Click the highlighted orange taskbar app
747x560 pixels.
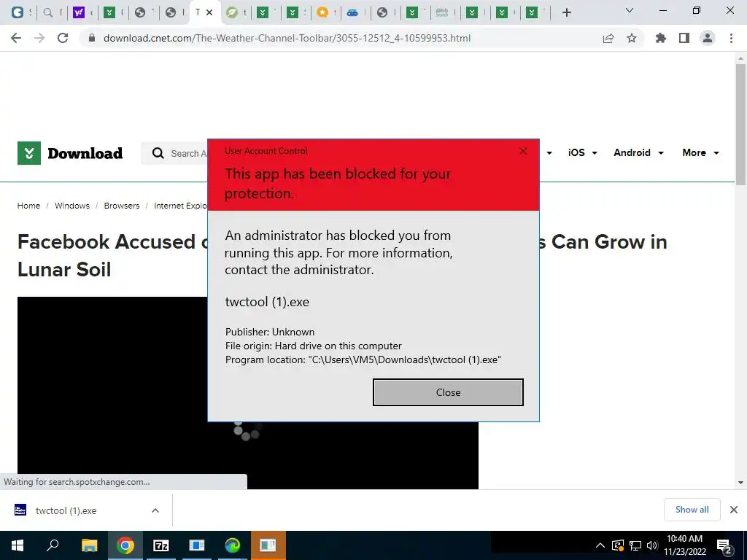(268, 545)
